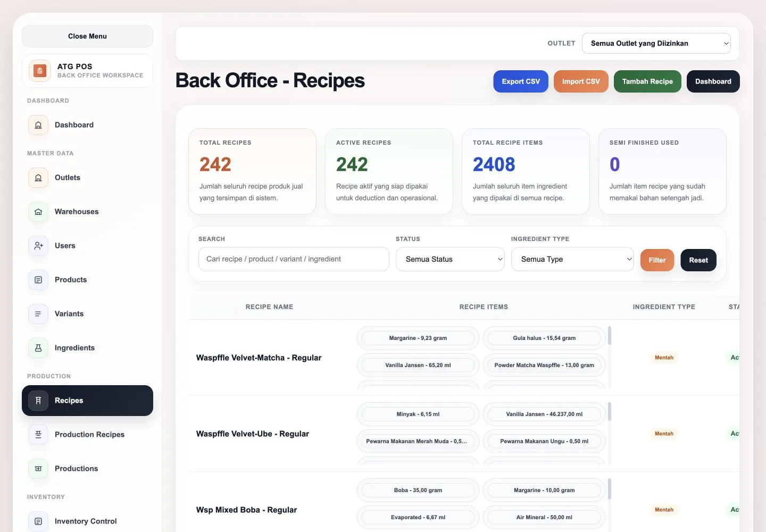Click the Variants sidebar icon
Screen dimensions: 766x532
point(38,314)
